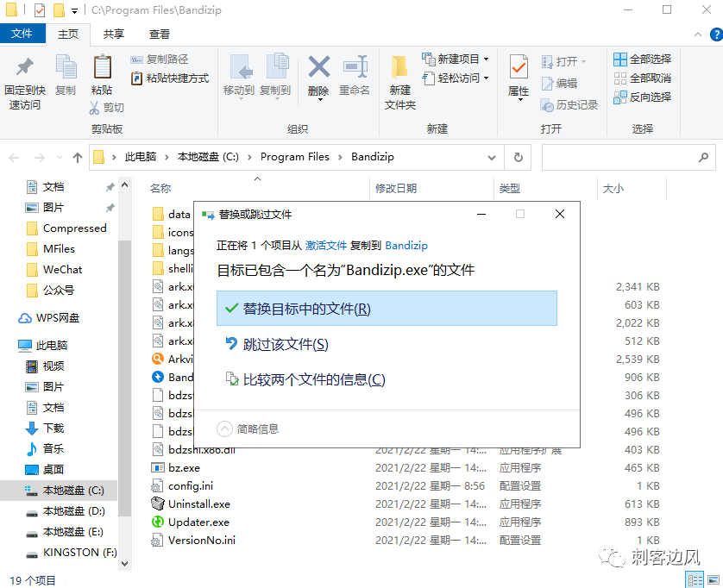The height and width of the screenshot is (588, 723).
Task: Choose 比较两个文件的信息(C) option
Action: [387, 379]
